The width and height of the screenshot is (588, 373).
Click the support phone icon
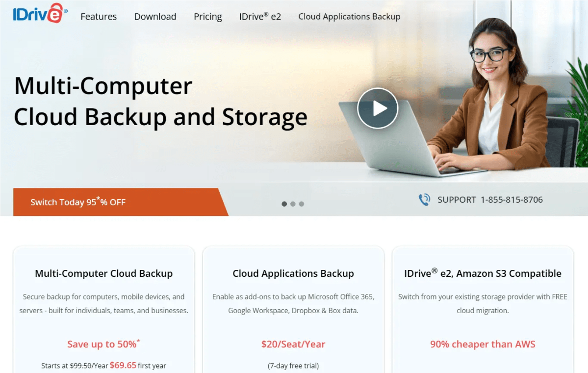[x=424, y=200]
